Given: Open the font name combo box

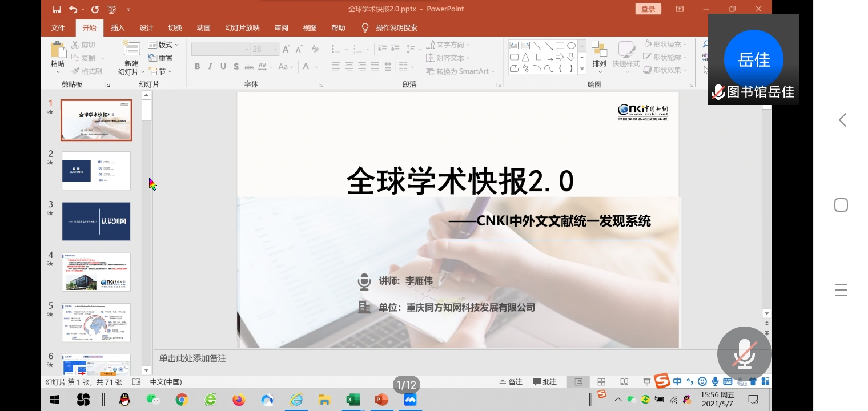Looking at the screenshot, I should pos(221,49).
